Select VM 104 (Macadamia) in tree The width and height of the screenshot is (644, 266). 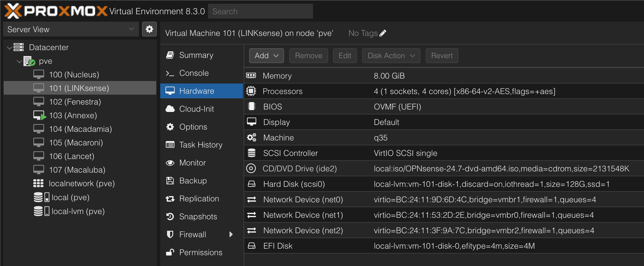[x=80, y=129]
